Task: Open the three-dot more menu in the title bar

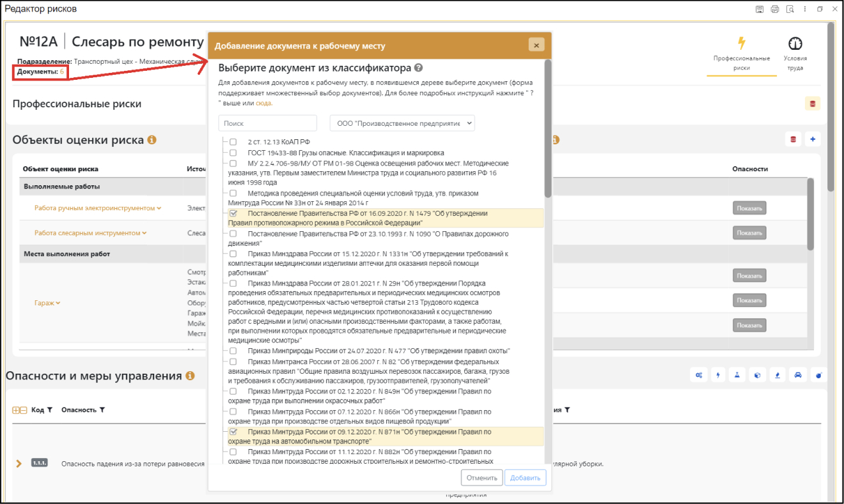Action: coord(805,9)
